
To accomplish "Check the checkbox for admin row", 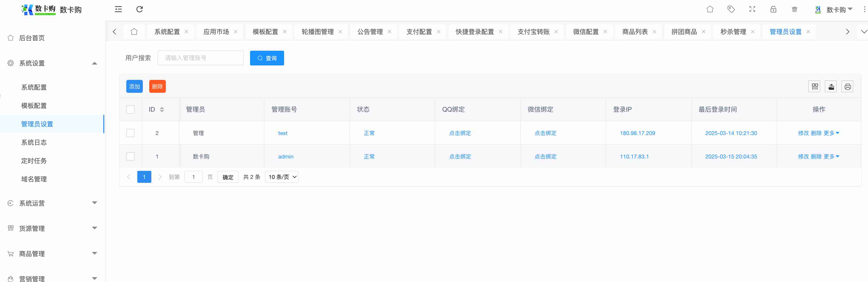I will point(130,156).
